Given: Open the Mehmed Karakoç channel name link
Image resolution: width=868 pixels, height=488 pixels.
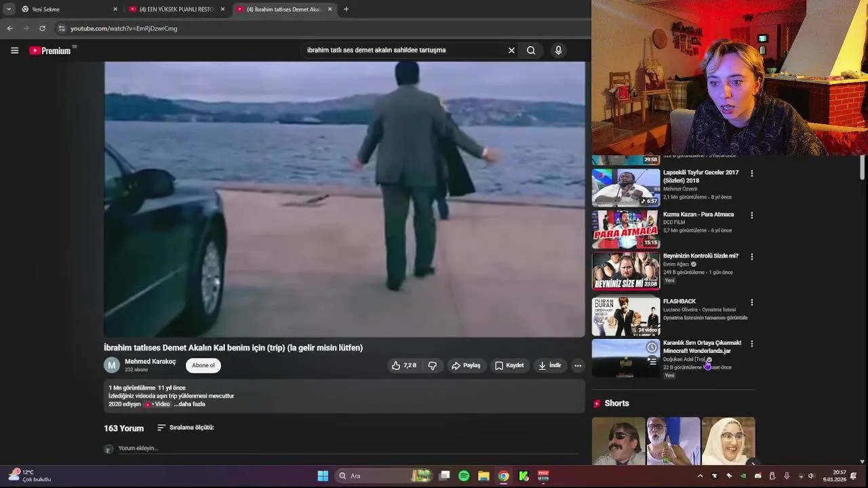Looking at the screenshot, I should click(150, 361).
